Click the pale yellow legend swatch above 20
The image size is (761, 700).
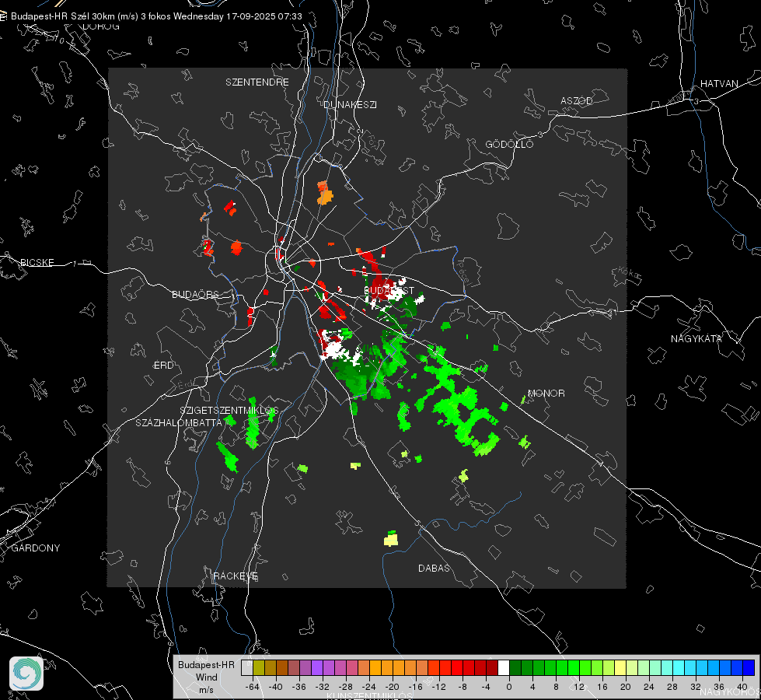tap(620, 668)
